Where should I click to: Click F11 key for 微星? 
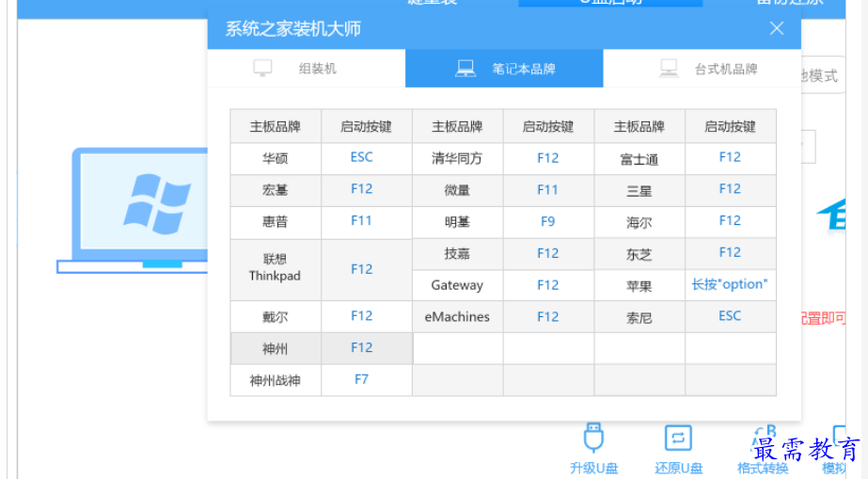click(547, 190)
